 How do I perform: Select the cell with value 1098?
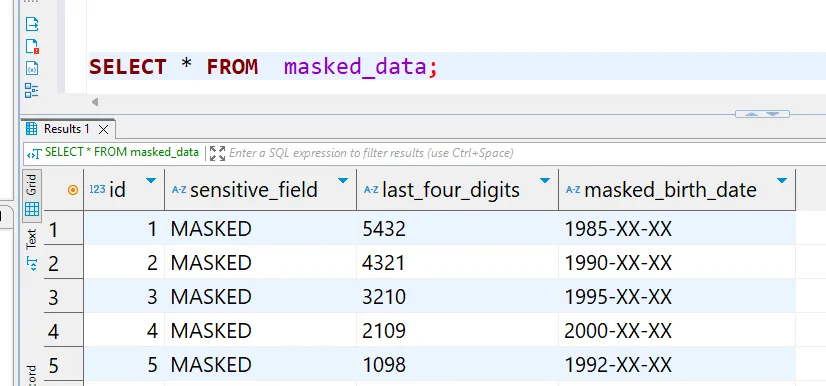tap(458, 364)
